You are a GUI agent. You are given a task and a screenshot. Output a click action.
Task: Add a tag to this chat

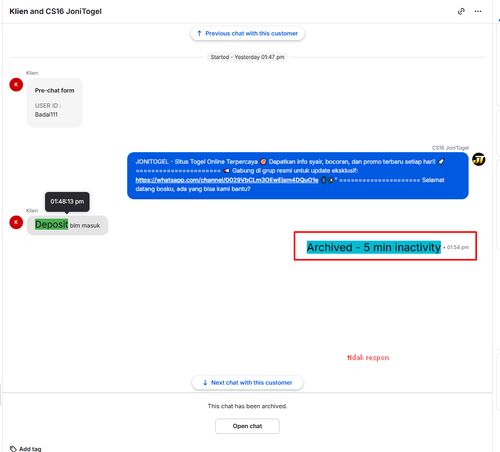[26, 449]
